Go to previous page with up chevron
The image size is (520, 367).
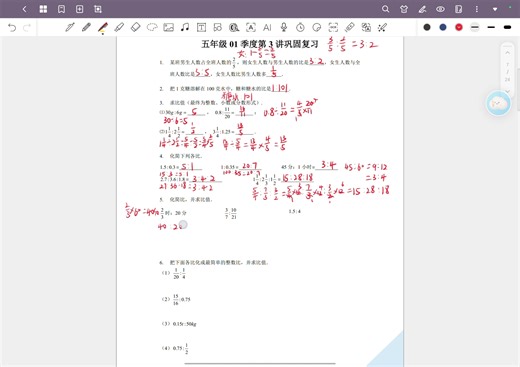(x=507, y=53)
